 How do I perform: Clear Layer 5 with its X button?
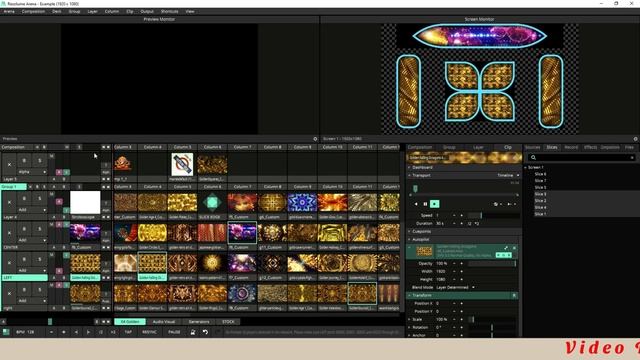[9, 164]
